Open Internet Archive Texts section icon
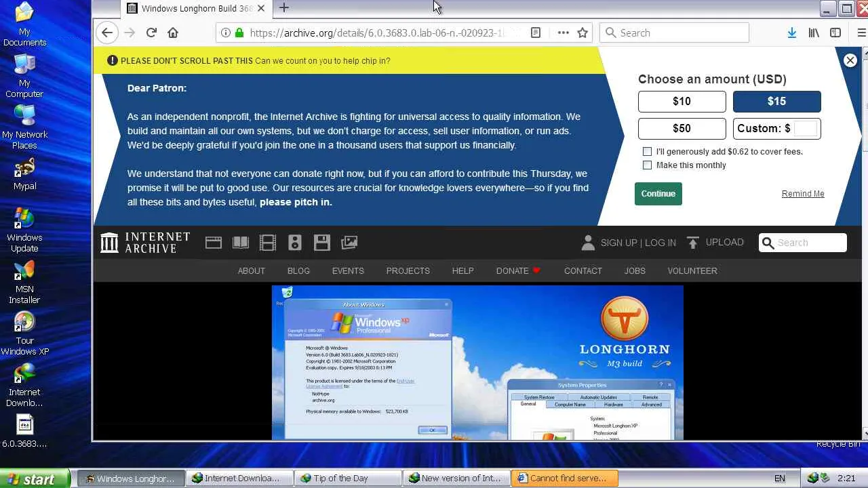This screenshot has height=488, width=868. (x=241, y=243)
